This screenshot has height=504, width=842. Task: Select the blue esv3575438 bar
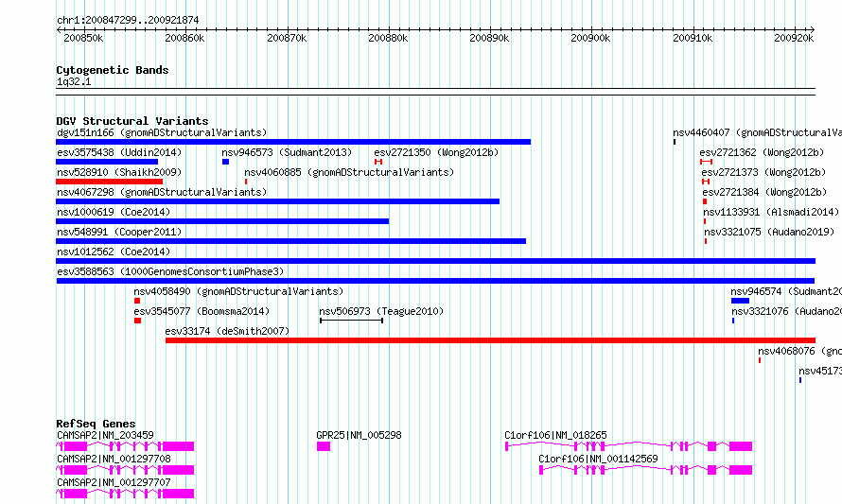[107, 162]
